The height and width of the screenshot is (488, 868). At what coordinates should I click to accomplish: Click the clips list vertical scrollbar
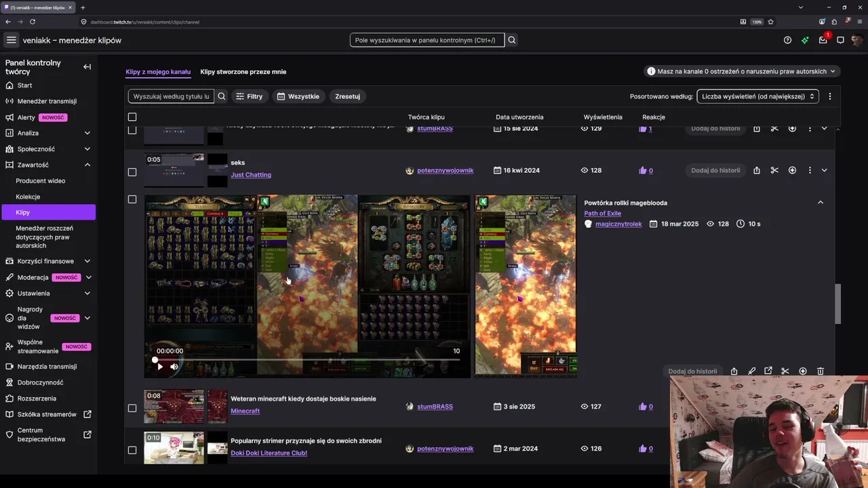[837, 304]
